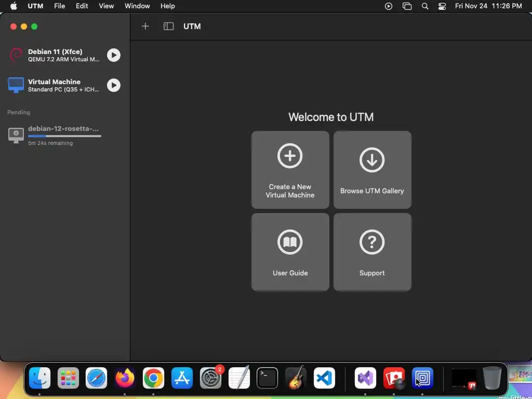Open Spotlight search in menu bar
The width and height of the screenshot is (532, 399).
pos(425,6)
